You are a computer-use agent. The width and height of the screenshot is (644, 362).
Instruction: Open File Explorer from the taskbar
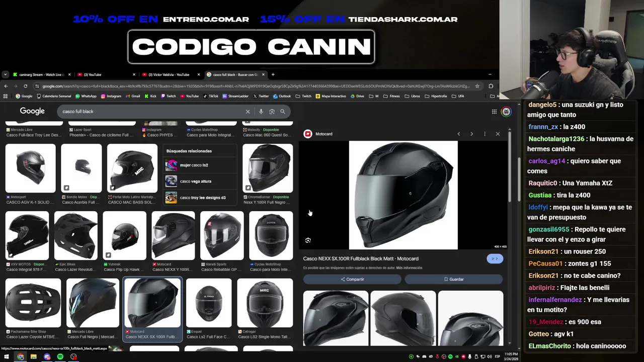pyautogui.click(x=33, y=357)
